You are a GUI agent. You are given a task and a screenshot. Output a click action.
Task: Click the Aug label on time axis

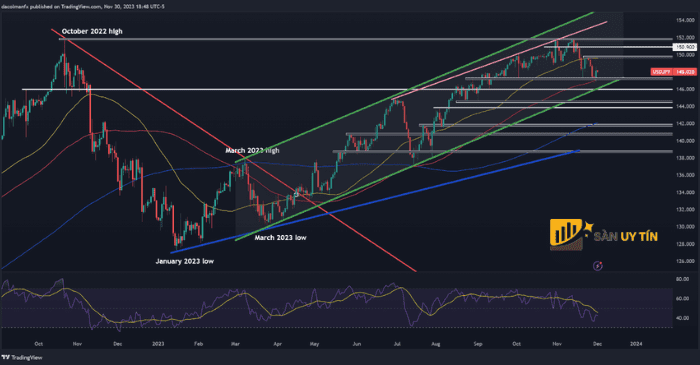(x=436, y=344)
